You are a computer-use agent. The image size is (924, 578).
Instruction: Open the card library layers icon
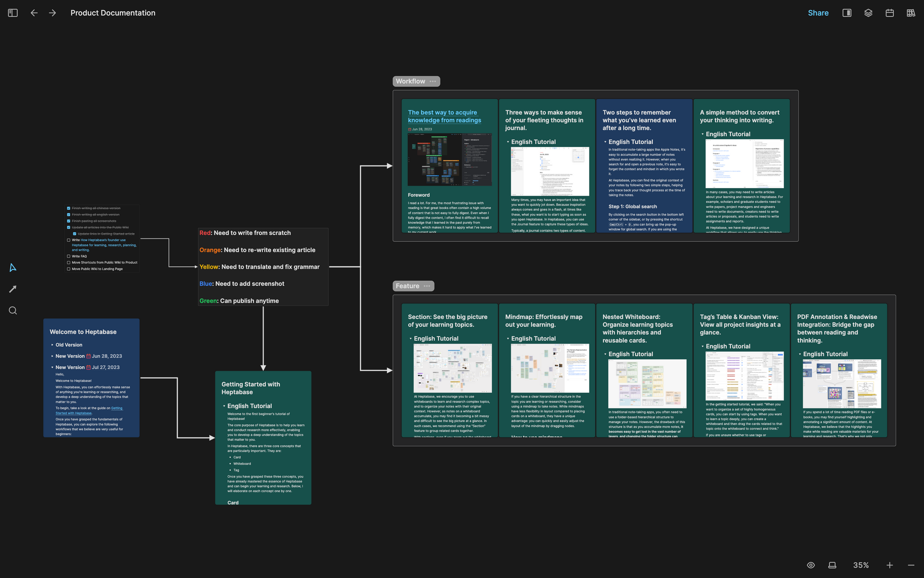tap(868, 13)
